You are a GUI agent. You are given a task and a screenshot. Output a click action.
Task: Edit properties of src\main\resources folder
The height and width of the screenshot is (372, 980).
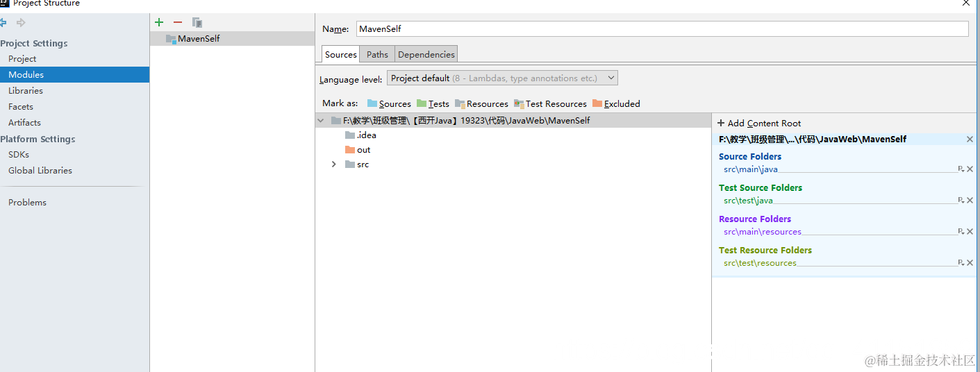pyautogui.click(x=961, y=232)
